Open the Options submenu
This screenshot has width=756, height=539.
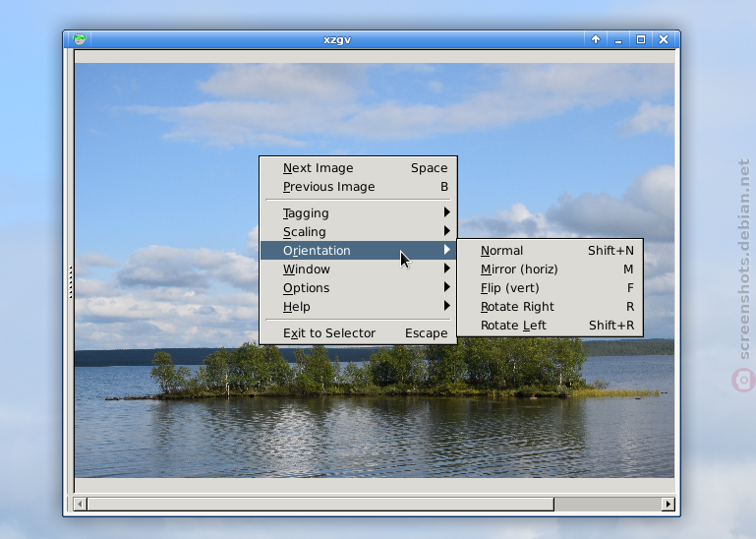coord(358,287)
